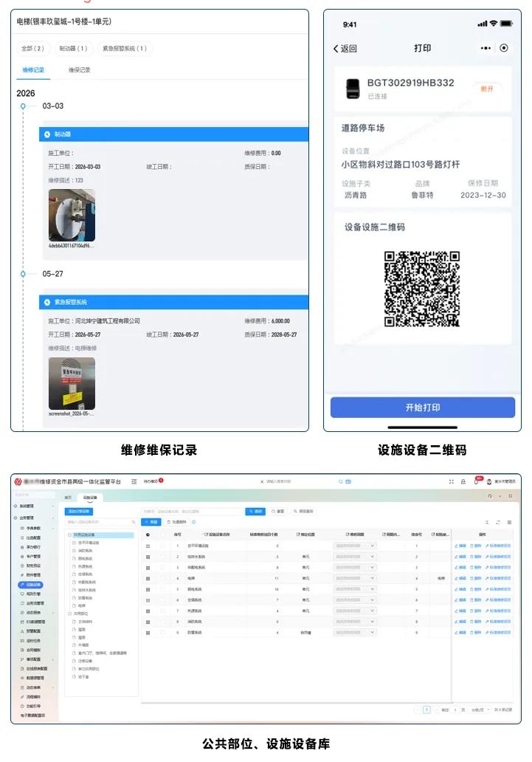Switch to the 首页 page tab
This screenshot has height=762, width=532.
coord(69,498)
